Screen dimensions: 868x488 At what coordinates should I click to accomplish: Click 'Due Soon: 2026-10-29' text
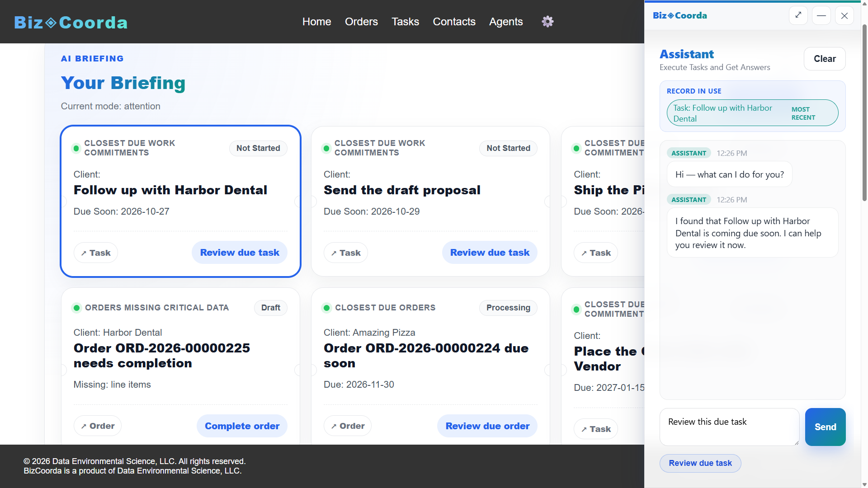point(372,211)
